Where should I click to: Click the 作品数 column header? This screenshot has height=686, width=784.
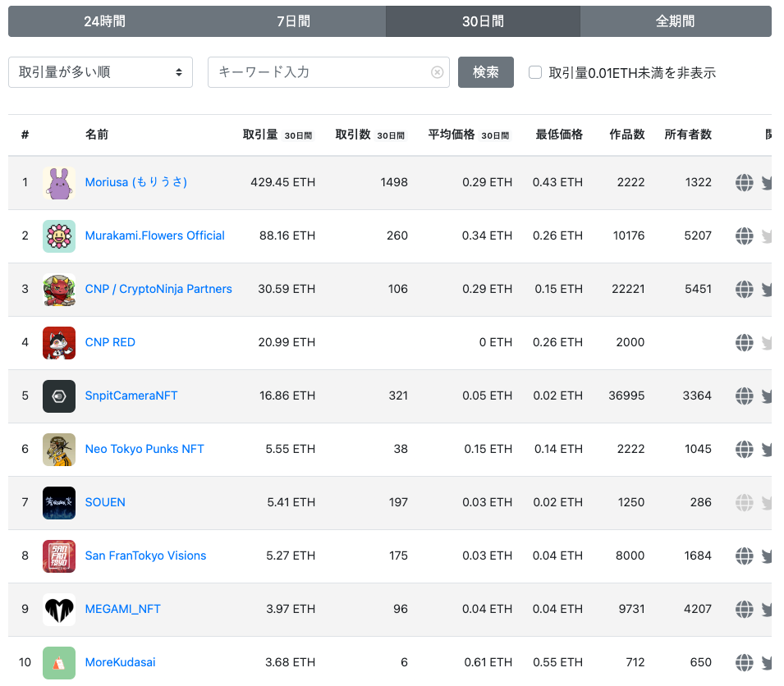627,135
